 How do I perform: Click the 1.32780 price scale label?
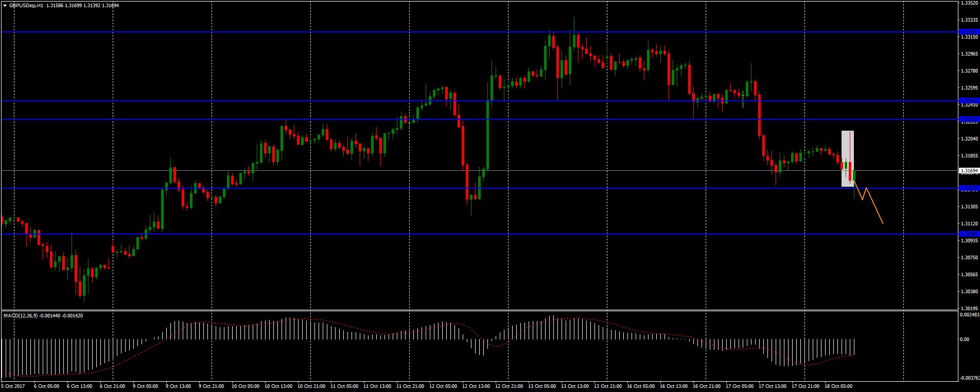click(970, 70)
